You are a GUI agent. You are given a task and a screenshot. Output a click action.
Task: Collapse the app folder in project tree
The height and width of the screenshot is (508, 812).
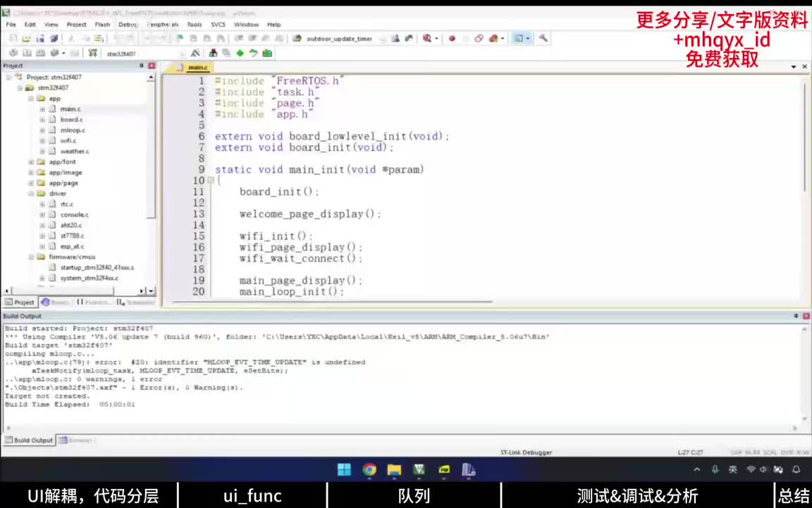[31, 99]
